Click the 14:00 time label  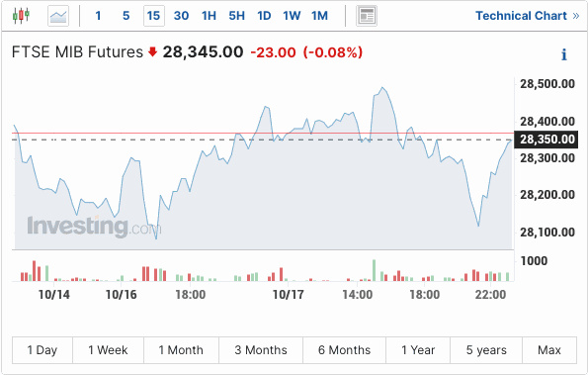pos(358,294)
